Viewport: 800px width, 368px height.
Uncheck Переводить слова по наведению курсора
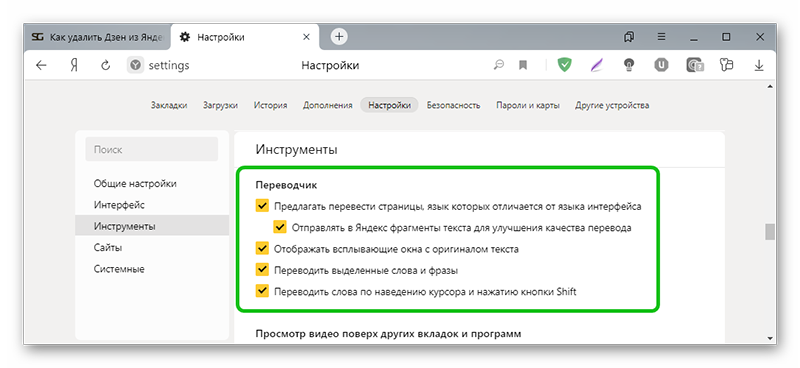(x=262, y=291)
